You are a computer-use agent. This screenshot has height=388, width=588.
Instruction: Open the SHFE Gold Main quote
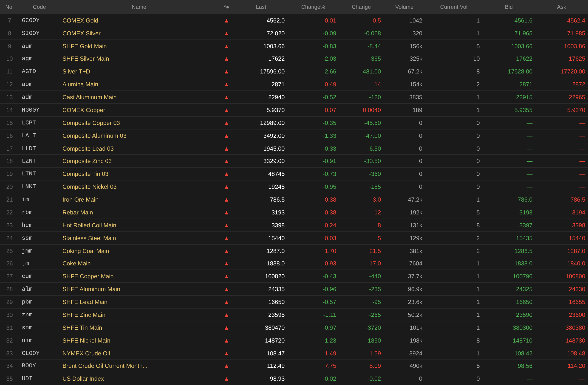85,46
